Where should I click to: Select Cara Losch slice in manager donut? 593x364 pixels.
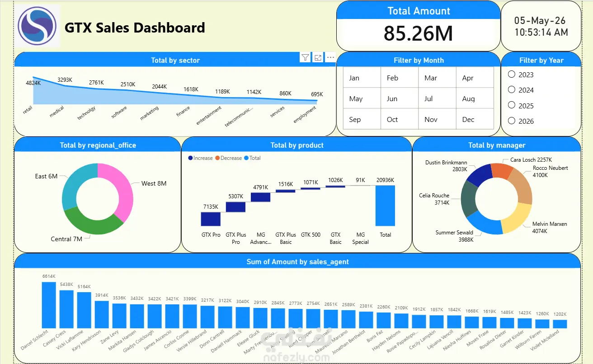click(x=502, y=170)
